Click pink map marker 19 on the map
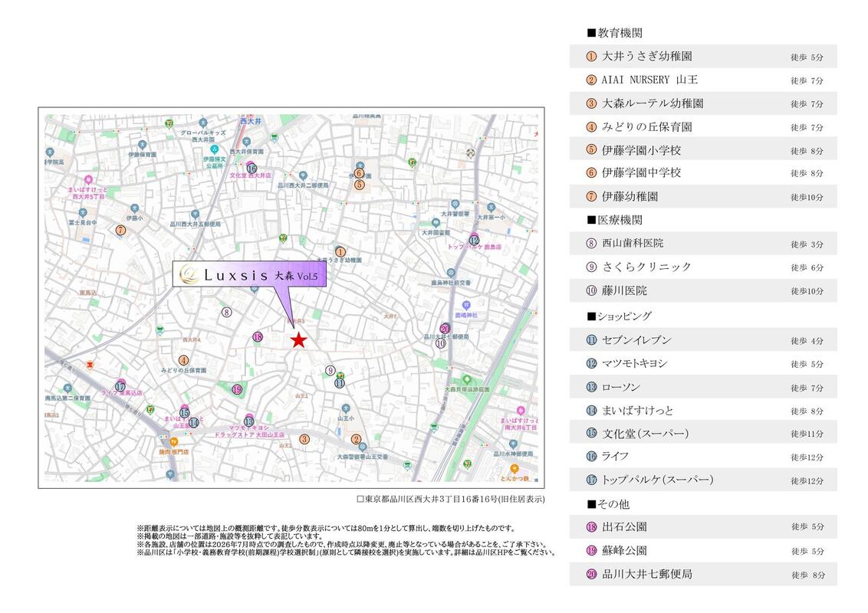This screenshot has width=868, height=613. [x=237, y=389]
